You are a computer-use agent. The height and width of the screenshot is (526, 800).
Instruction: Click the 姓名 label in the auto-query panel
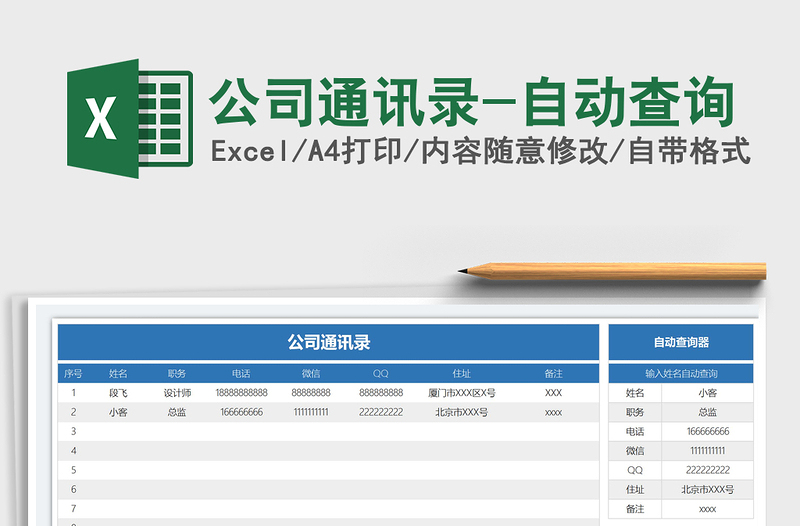pos(635,393)
